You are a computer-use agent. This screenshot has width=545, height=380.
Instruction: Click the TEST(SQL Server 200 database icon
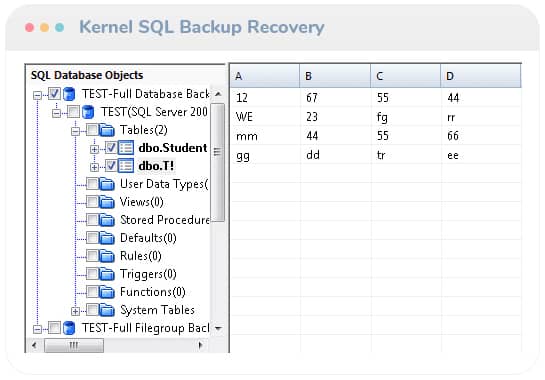tap(88, 112)
